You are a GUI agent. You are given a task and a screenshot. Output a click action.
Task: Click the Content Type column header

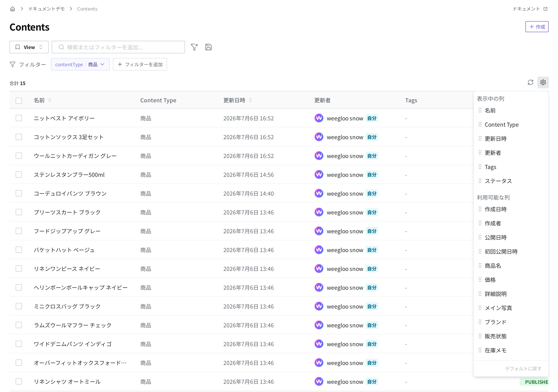point(158,100)
